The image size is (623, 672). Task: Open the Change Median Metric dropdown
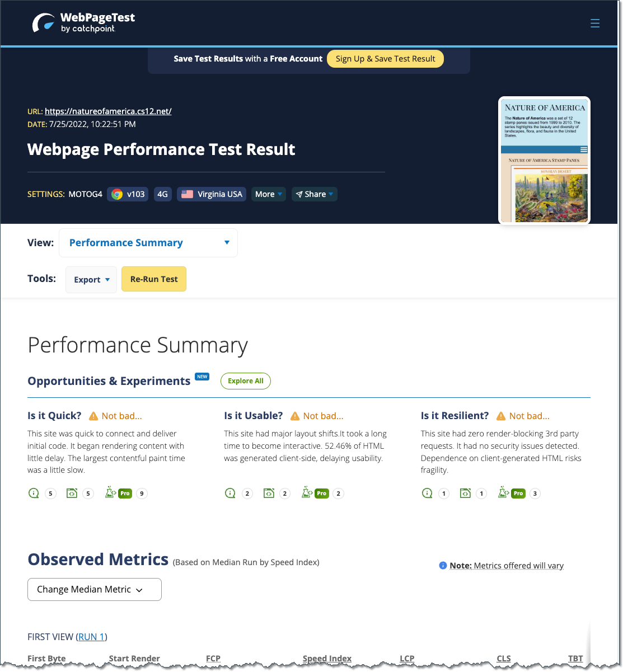[x=94, y=589]
